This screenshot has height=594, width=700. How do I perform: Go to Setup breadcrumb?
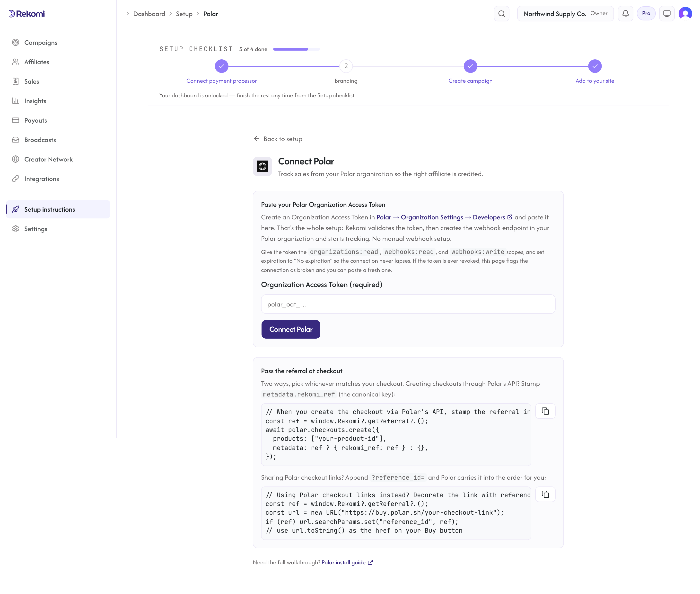[184, 14]
